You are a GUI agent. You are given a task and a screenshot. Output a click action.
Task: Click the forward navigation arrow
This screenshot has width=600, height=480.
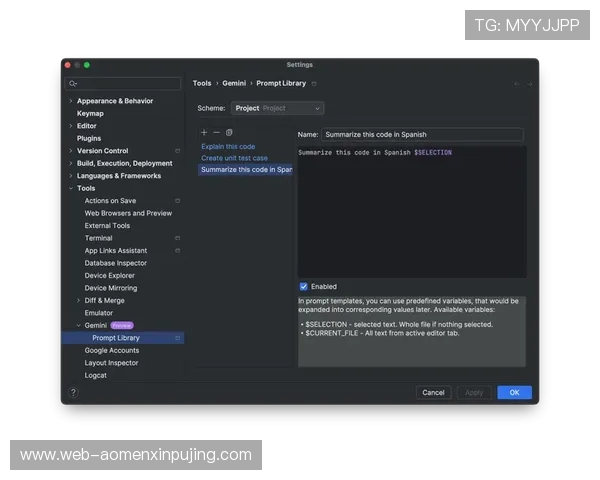pyautogui.click(x=529, y=84)
